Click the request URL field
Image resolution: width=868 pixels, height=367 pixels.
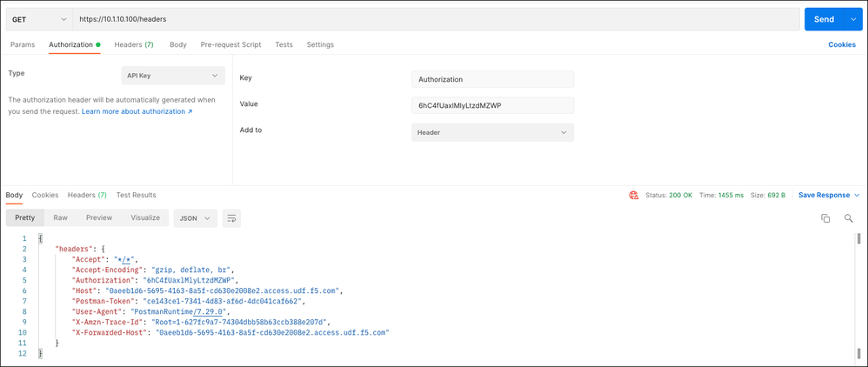[x=435, y=19]
